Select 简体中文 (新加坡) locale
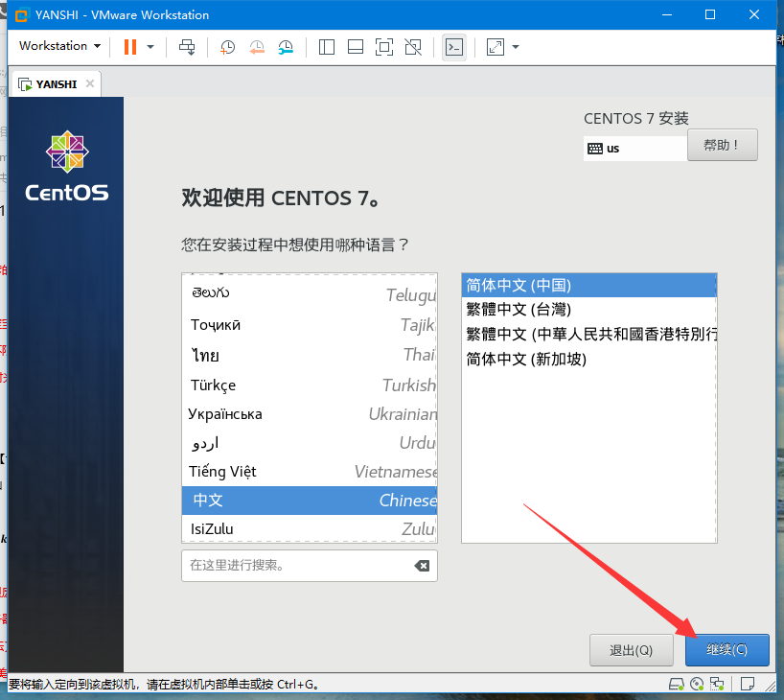Viewport: 784px width, 700px height. (x=525, y=359)
